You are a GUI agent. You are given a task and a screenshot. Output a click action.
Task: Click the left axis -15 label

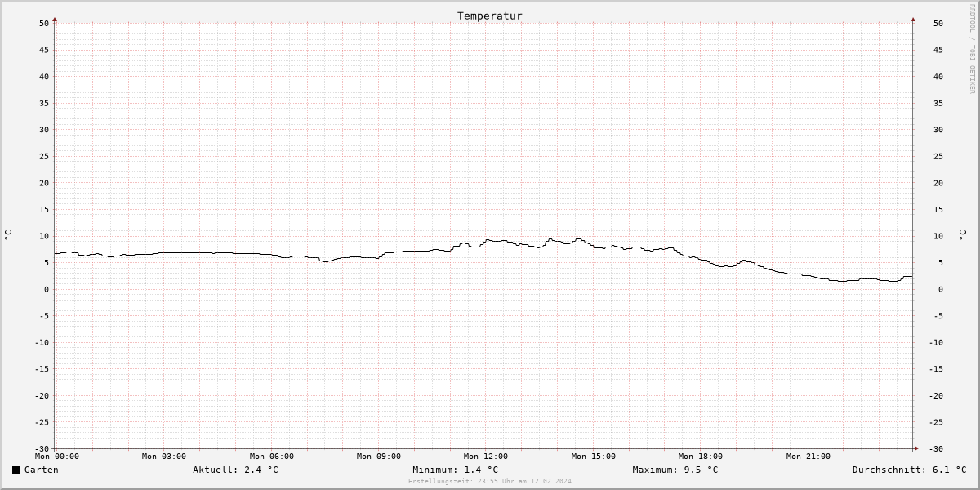point(42,369)
